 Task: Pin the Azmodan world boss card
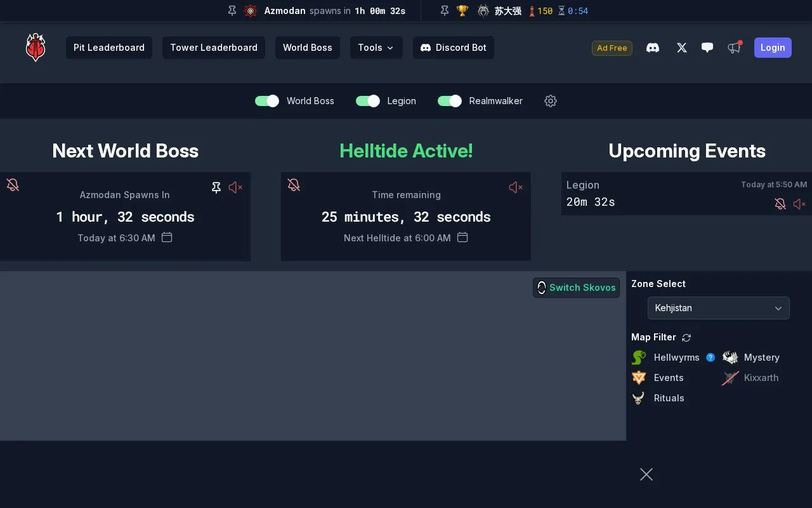tap(216, 187)
